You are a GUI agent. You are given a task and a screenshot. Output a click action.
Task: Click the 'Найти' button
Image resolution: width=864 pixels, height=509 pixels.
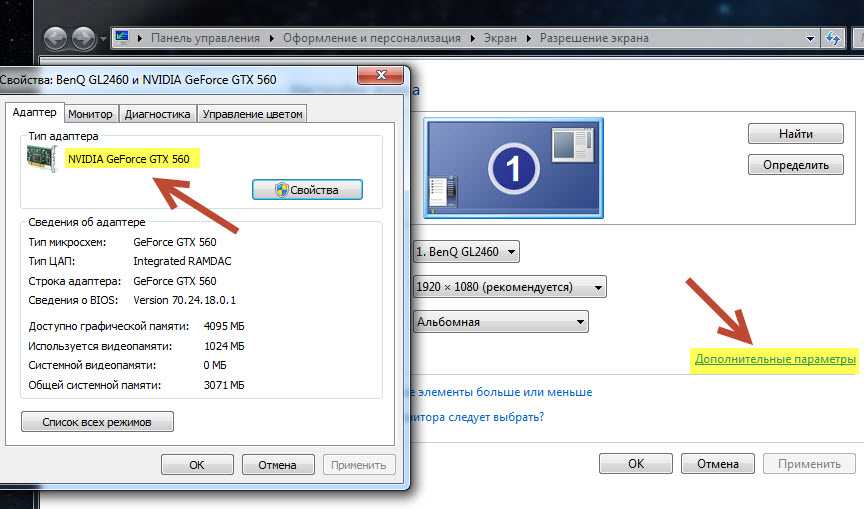pos(796,134)
